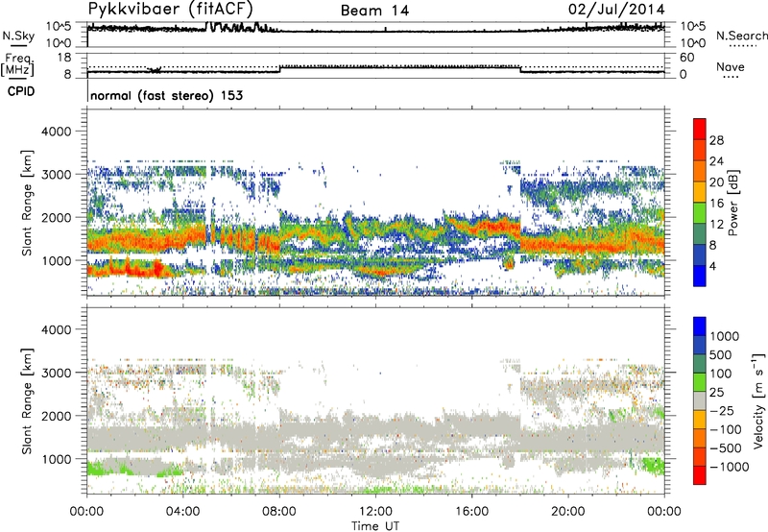The width and height of the screenshot is (768, 532).
Task: Click tick '2000' on power panel axis
Action: (x=56, y=217)
